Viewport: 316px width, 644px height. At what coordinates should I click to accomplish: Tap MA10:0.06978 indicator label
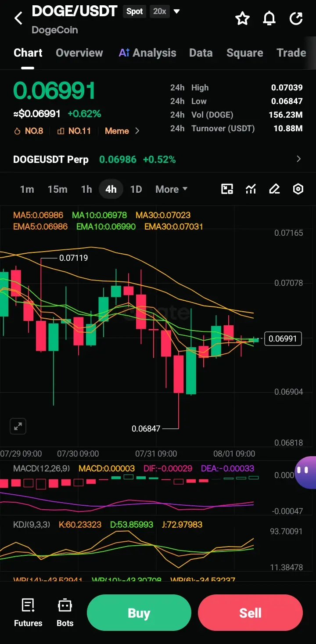[x=99, y=215]
